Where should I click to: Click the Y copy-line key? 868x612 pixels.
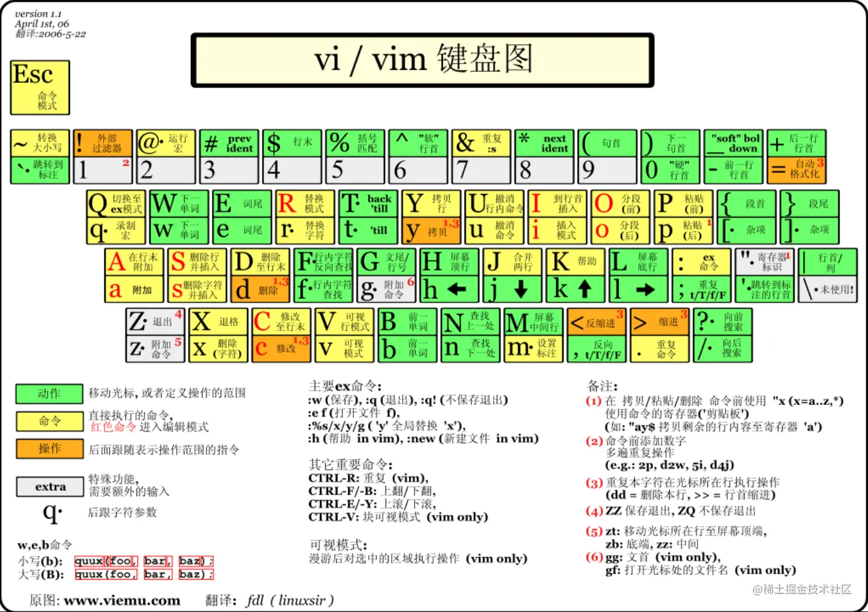click(x=430, y=203)
